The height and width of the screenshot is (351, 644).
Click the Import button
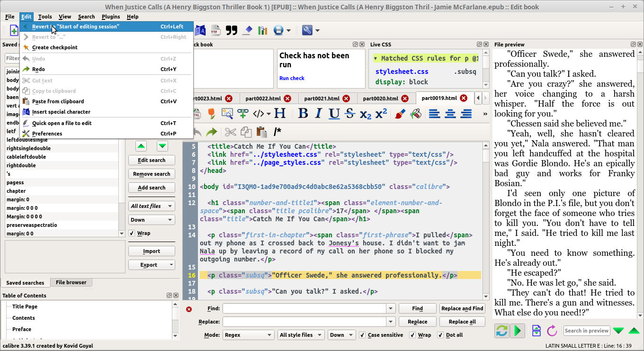point(152,251)
